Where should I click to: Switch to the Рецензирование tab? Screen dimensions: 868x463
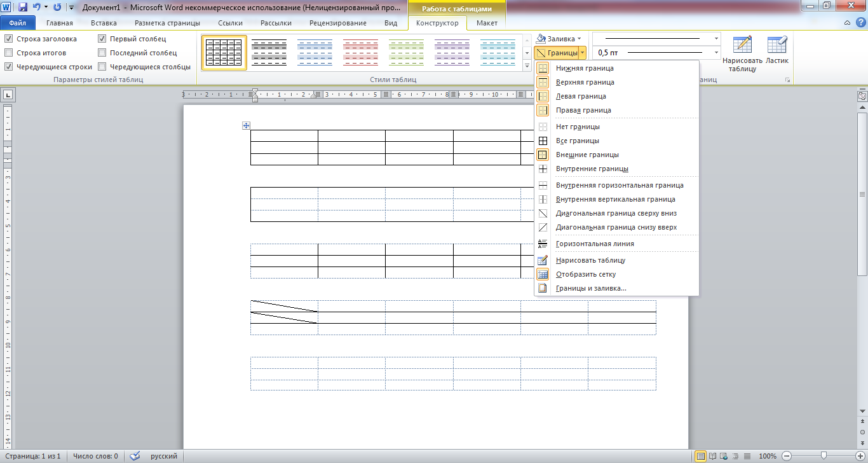[338, 23]
